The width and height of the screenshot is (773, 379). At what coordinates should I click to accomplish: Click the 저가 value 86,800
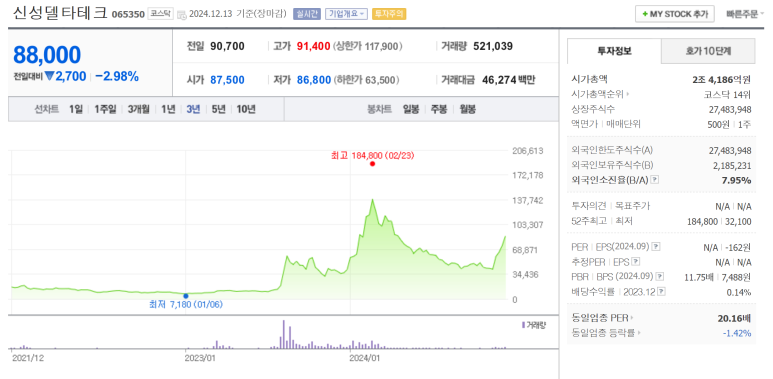tap(314, 80)
